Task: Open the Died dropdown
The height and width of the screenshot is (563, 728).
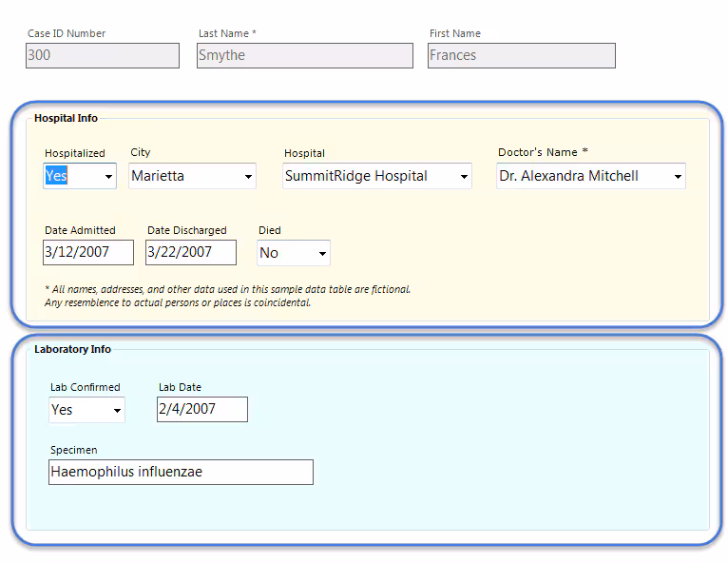Action: coord(322,254)
